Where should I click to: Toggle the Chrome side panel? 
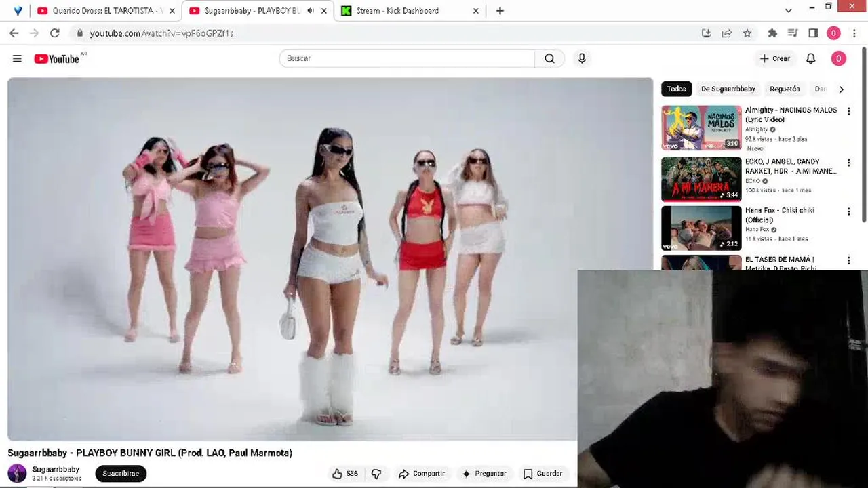[x=813, y=33]
